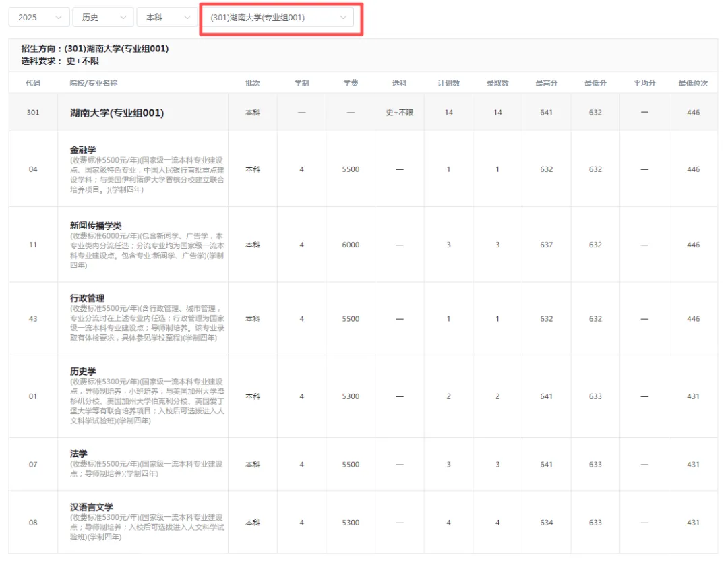Screen dimensions: 728x561
Task: Click the 法学 description paragraph
Action: [146, 469]
